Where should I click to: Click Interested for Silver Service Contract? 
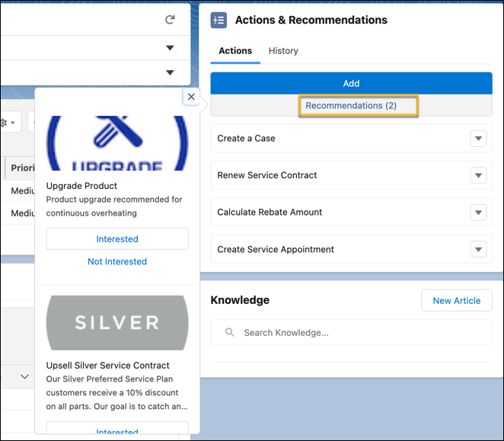(117, 428)
